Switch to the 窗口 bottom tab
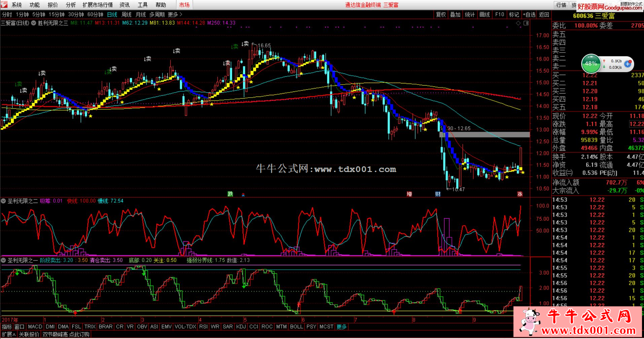The image size is (644, 339). tap(20, 327)
